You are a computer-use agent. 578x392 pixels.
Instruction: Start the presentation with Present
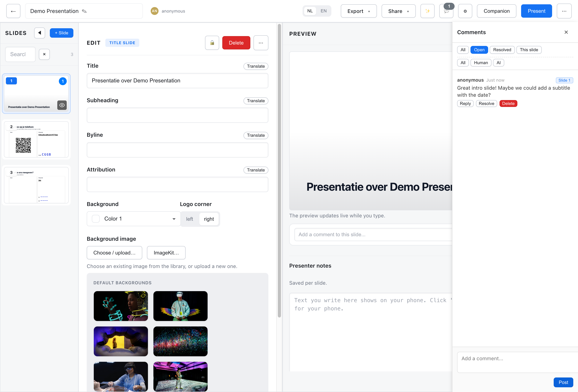(536, 11)
